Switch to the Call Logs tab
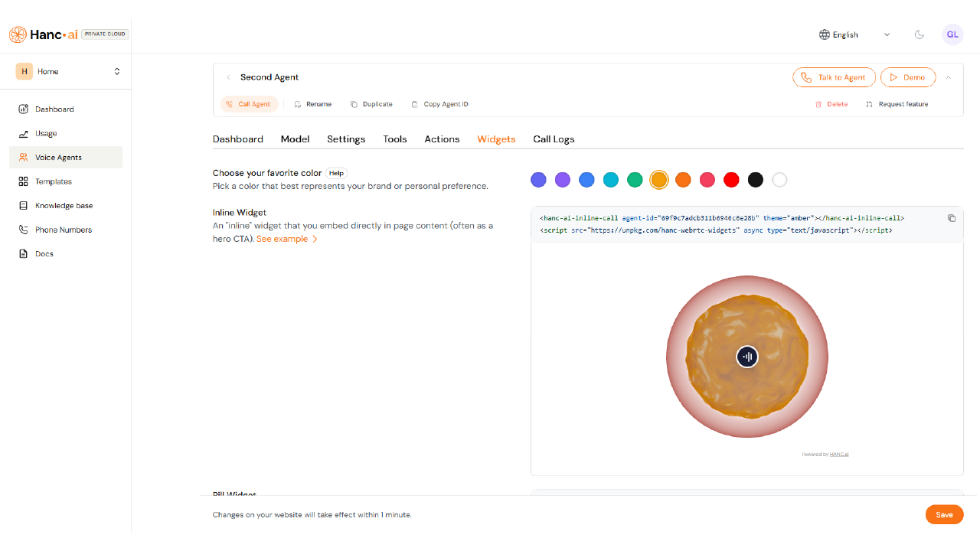The image size is (980, 551). (x=554, y=139)
